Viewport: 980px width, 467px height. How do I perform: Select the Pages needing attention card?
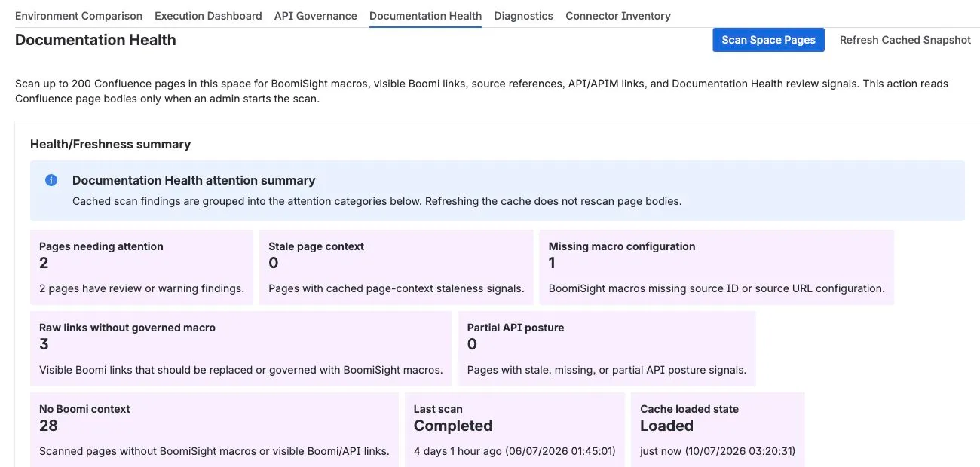[142, 267]
